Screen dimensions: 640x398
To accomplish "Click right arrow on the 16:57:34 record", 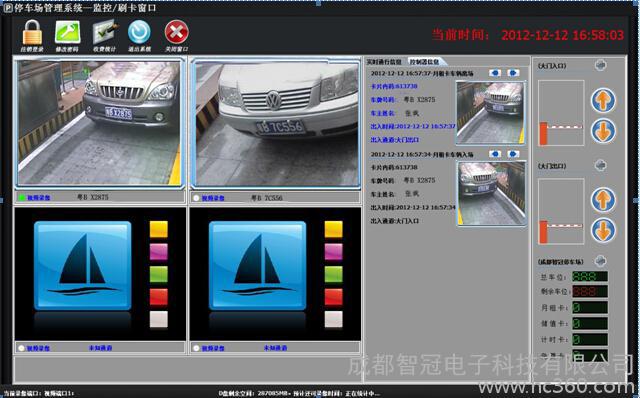I will (513, 154).
